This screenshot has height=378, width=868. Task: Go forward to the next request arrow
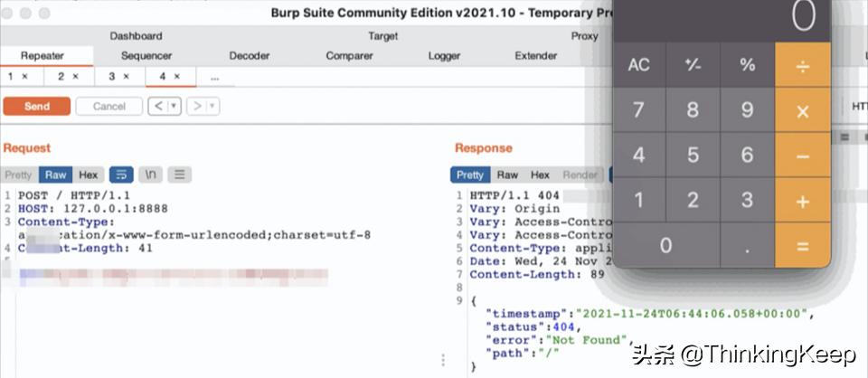pyautogui.click(x=196, y=107)
